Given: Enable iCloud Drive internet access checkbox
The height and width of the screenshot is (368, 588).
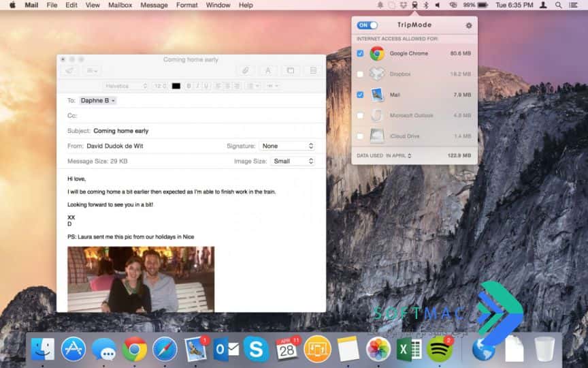Looking at the screenshot, I should pyautogui.click(x=360, y=136).
